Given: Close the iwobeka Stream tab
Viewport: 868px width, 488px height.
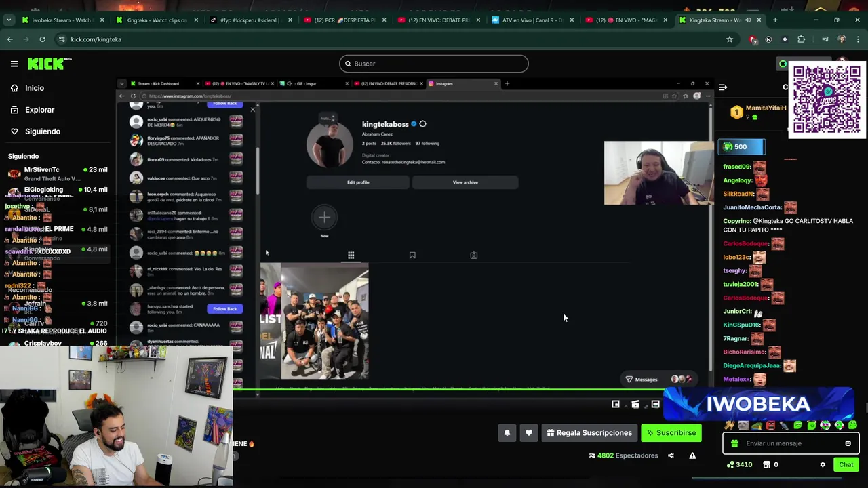Looking at the screenshot, I should (102, 20).
